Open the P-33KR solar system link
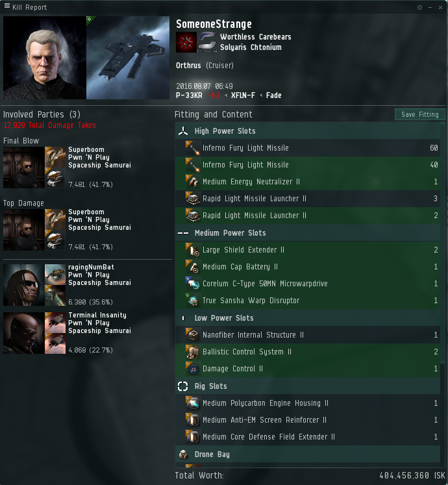 [x=189, y=95]
